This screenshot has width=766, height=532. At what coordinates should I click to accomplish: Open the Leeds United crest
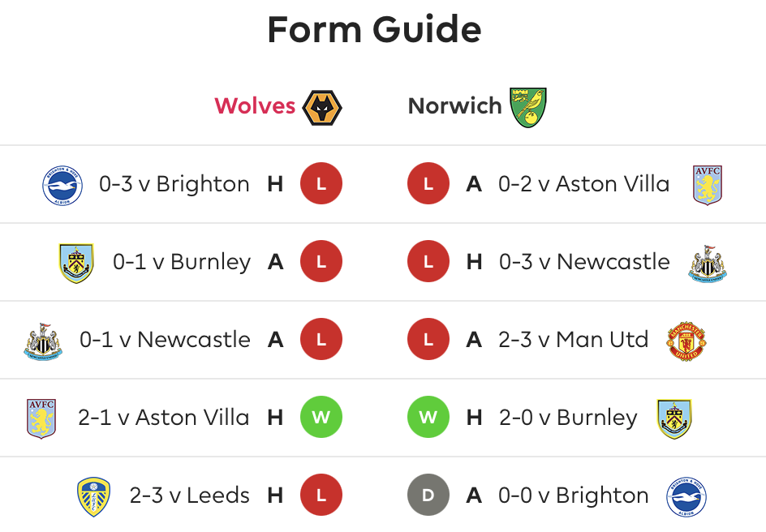point(94,497)
